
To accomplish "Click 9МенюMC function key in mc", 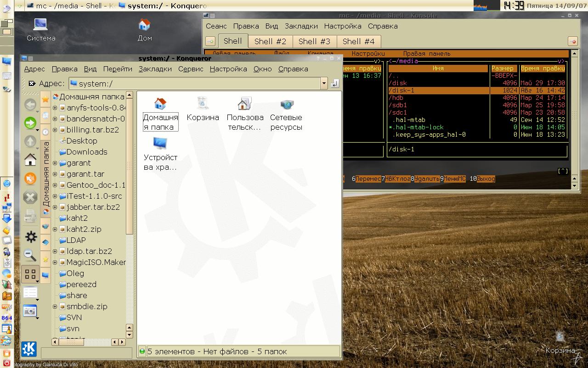I will (x=453, y=179).
